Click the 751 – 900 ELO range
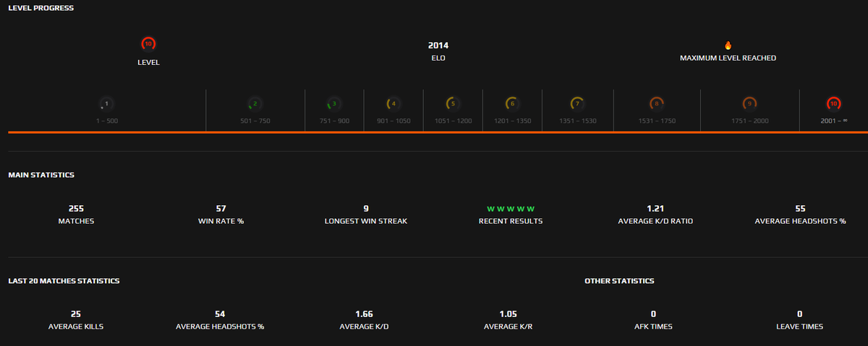The width and height of the screenshot is (868, 346). [334, 121]
